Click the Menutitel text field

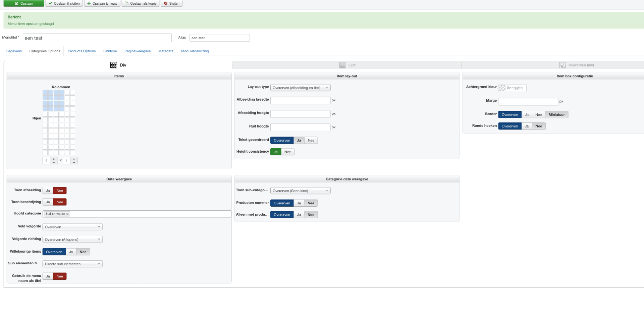tap(97, 38)
